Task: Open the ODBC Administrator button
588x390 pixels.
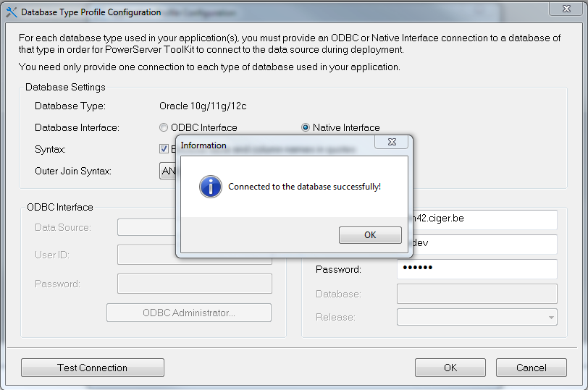Action: click(x=189, y=313)
